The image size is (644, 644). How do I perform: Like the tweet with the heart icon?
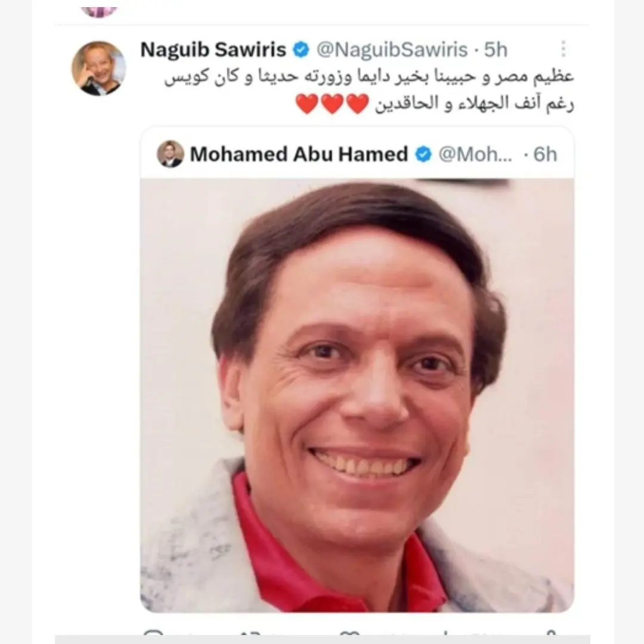tap(350, 634)
